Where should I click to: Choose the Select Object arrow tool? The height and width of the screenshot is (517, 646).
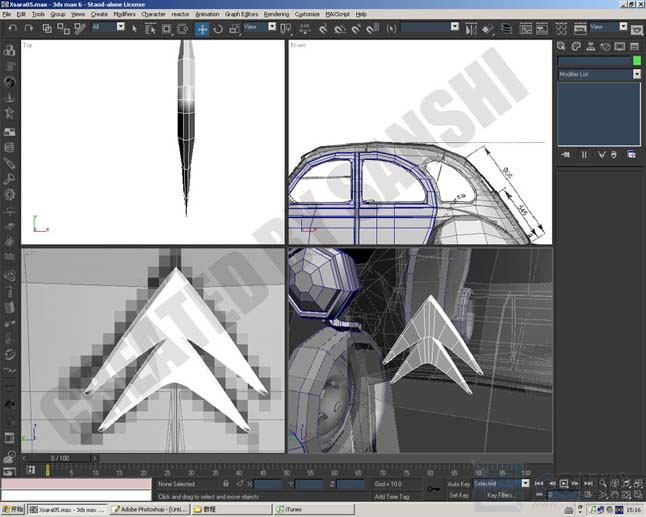click(x=134, y=28)
